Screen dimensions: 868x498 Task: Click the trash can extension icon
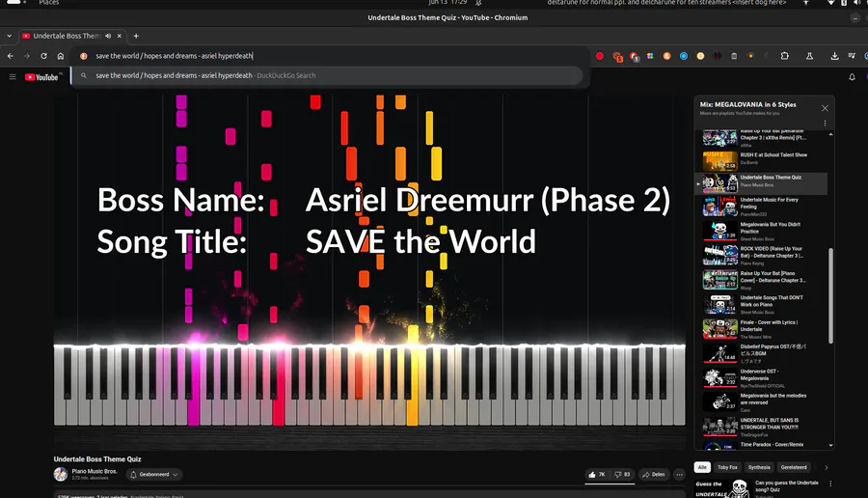[734, 56]
